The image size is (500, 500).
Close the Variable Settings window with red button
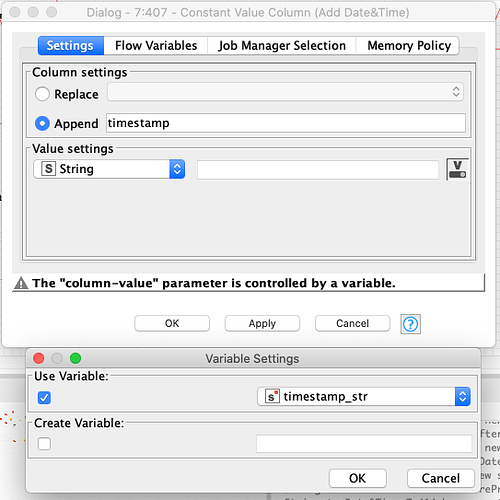click(x=39, y=358)
